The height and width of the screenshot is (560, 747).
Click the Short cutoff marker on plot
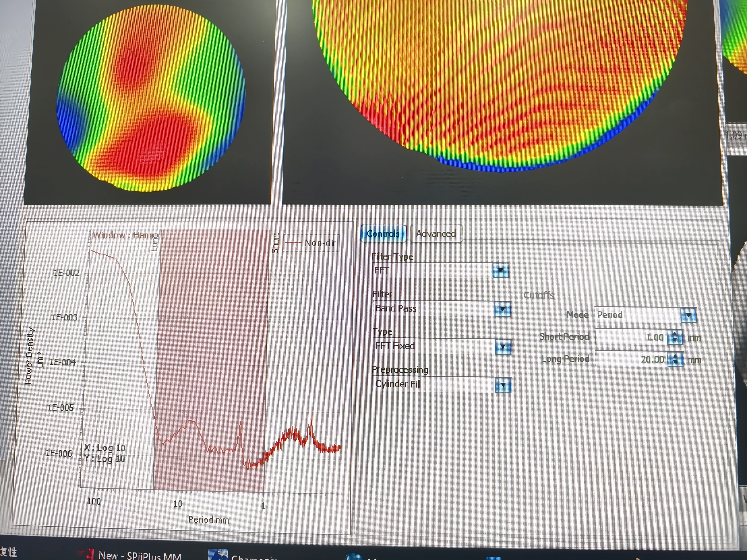[275, 243]
